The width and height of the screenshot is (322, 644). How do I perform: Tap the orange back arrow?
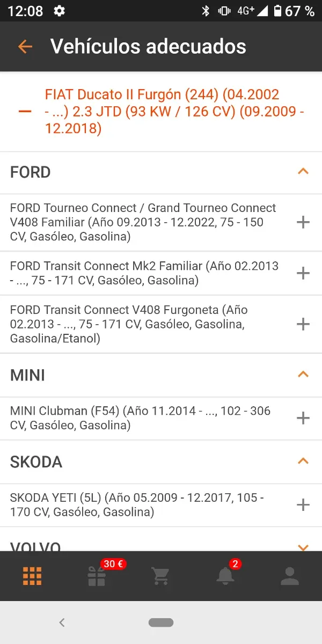click(x=25, y=47)
